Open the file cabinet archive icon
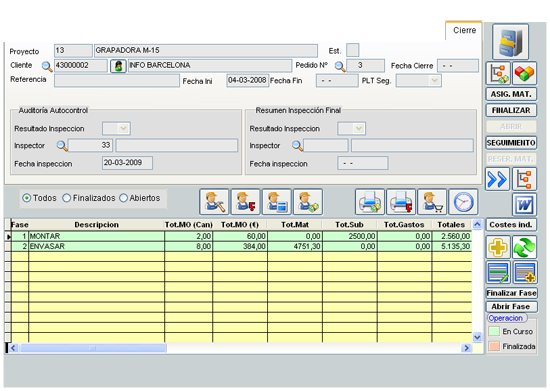Viewport: 550px width, 391px height. click(x=510, y=42)
